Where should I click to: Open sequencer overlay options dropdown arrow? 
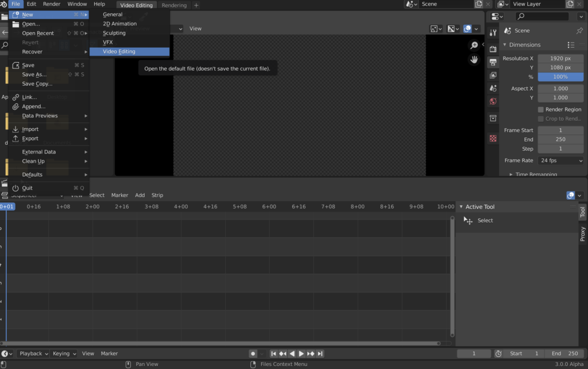[x=579, y=195]
